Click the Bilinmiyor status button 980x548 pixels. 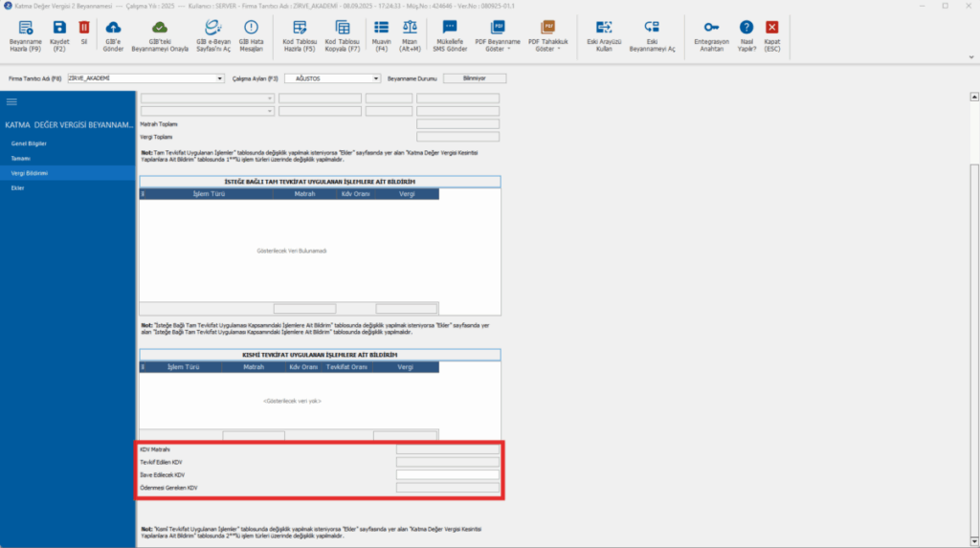click(x=475, y=78)
